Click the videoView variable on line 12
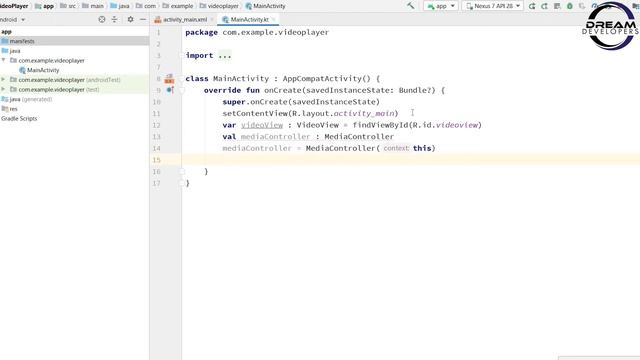 (262, 125)
